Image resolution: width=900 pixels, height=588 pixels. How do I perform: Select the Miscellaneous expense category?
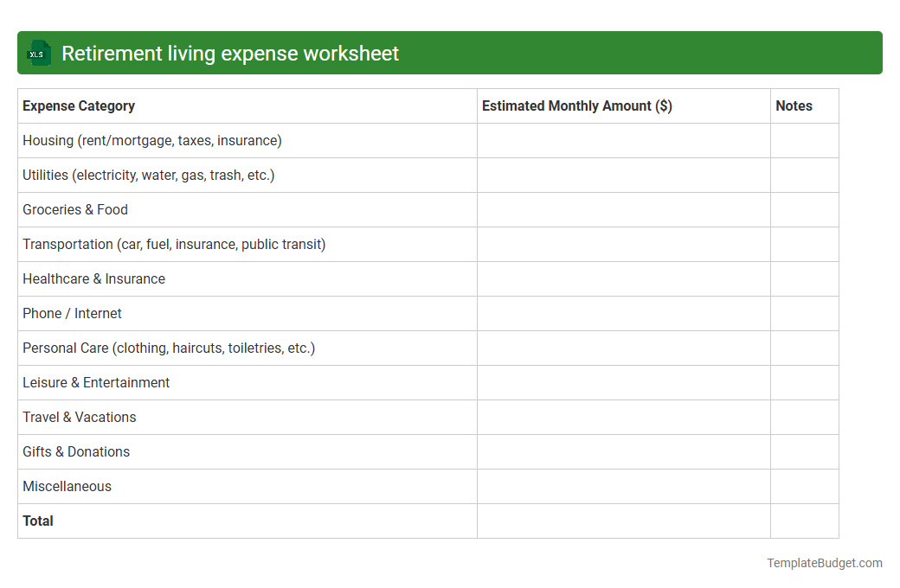pyautogui.click(x=67, y=486)
